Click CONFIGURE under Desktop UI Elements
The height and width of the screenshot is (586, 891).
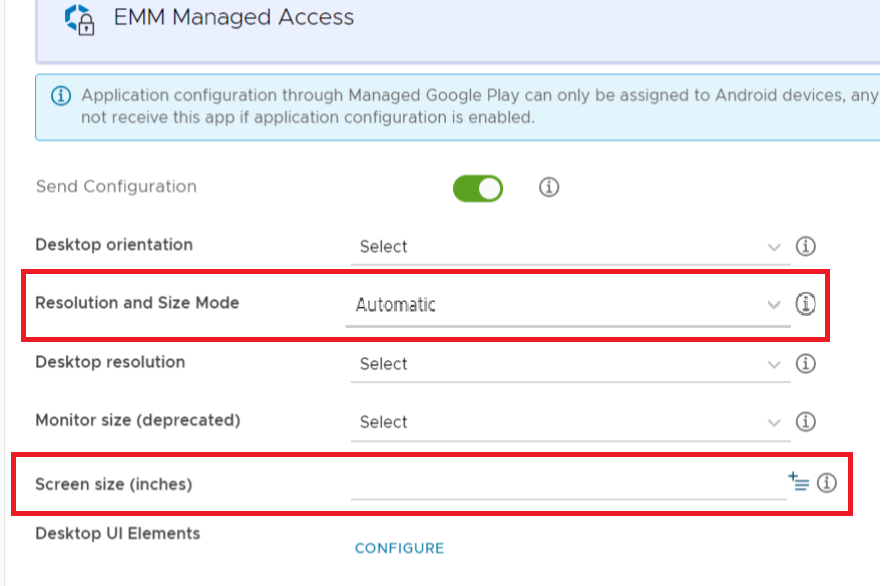[399, 548]
